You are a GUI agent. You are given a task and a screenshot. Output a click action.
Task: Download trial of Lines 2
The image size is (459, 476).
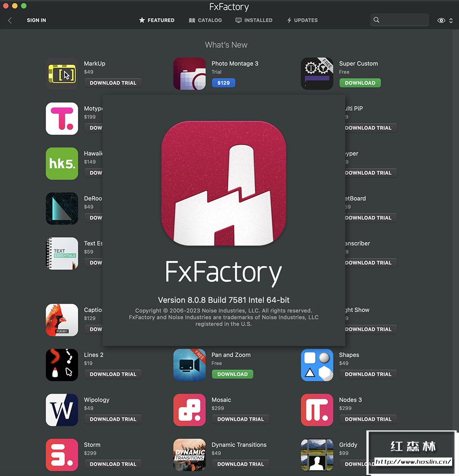coord(113,375)
